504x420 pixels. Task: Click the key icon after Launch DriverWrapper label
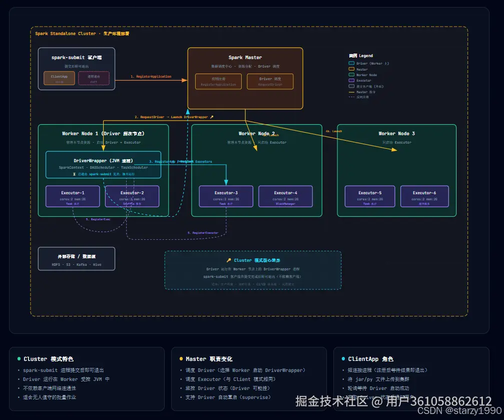(212, 117)
